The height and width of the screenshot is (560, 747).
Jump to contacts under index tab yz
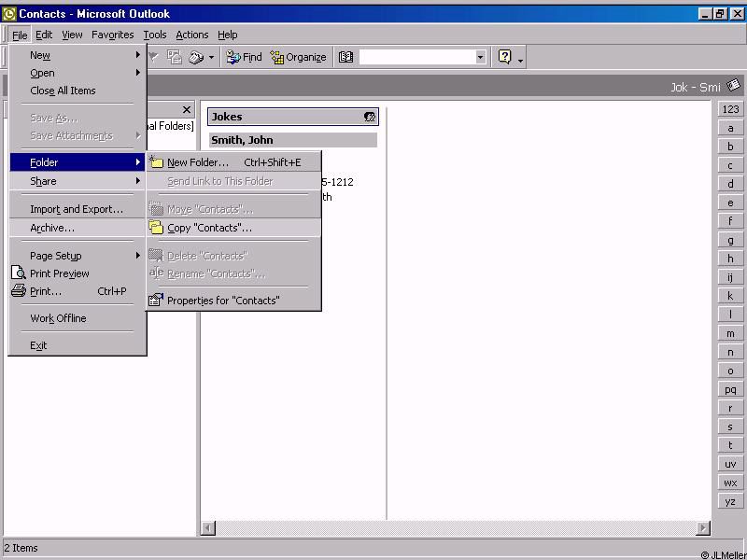[730, 501]
